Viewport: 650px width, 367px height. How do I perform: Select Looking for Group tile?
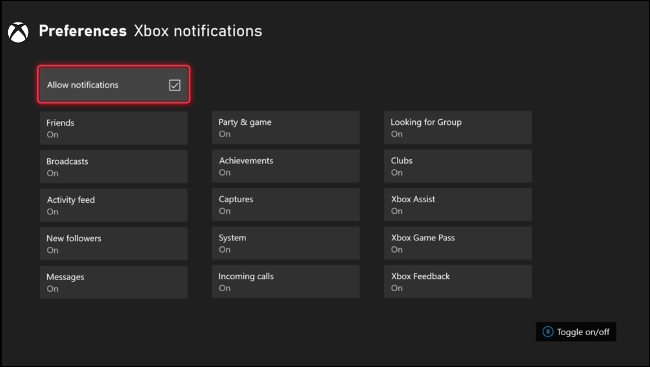[x=458, y=128]
